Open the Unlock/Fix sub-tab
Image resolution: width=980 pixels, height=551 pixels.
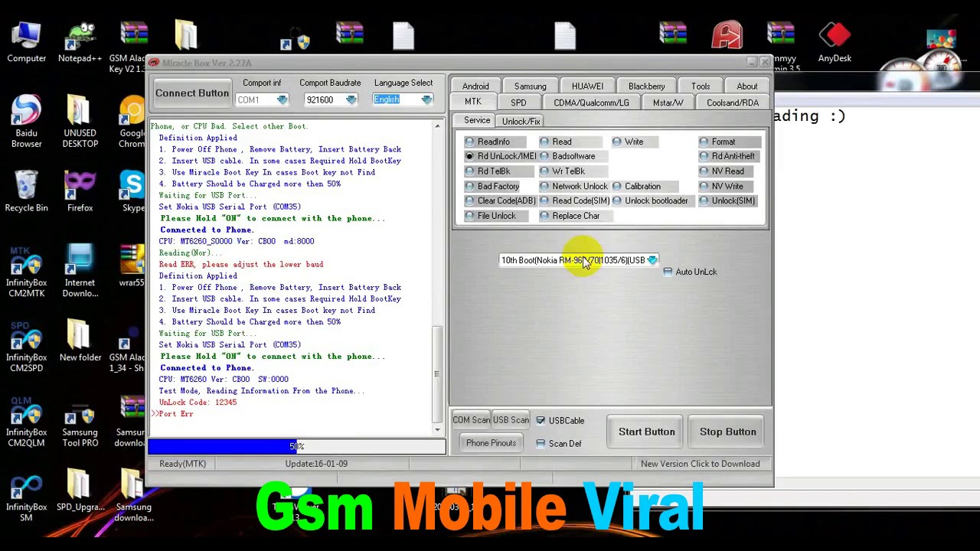click(521, 121)
